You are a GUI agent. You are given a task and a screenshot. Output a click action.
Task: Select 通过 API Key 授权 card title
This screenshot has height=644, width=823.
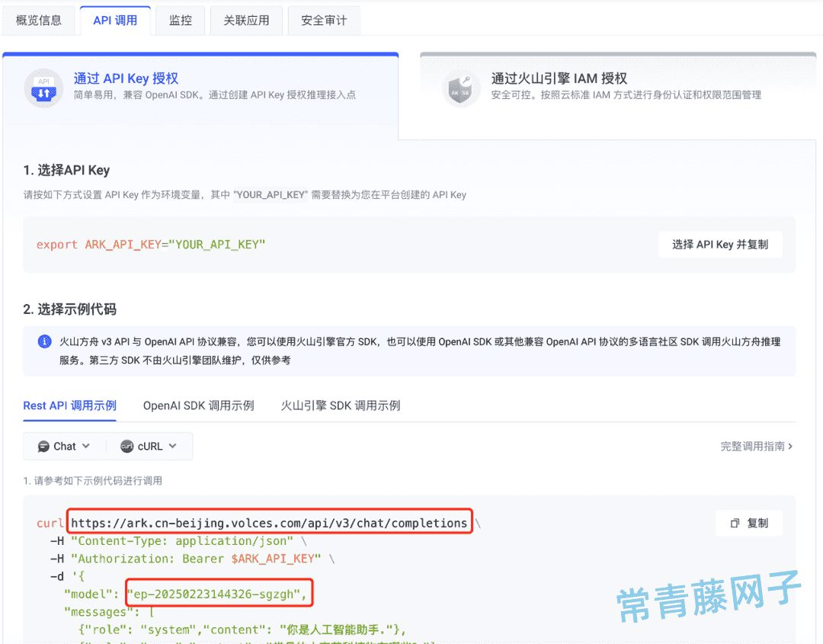(126, 78)
